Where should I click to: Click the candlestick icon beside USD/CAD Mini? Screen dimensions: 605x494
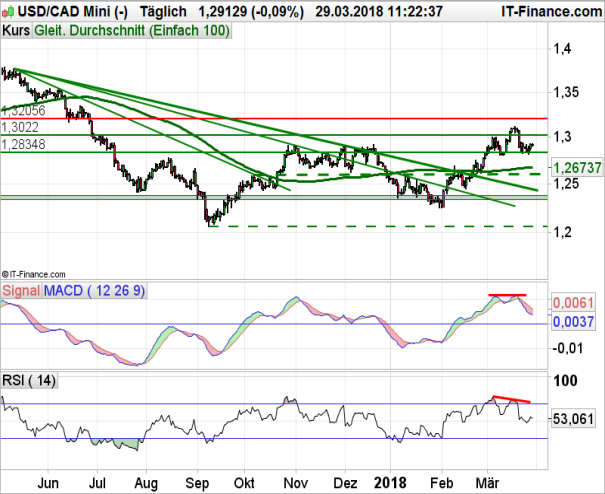(x=8, y=12)
